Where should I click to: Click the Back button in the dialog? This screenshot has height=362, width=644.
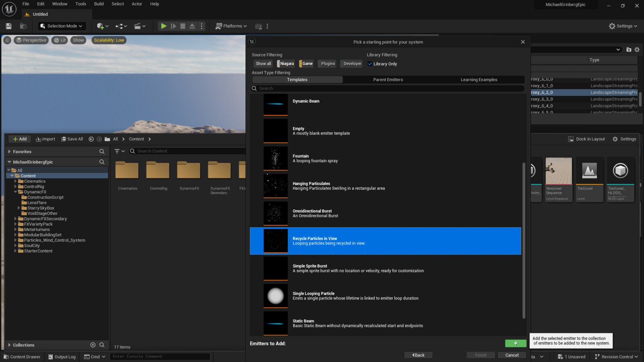tap(418, 355)
